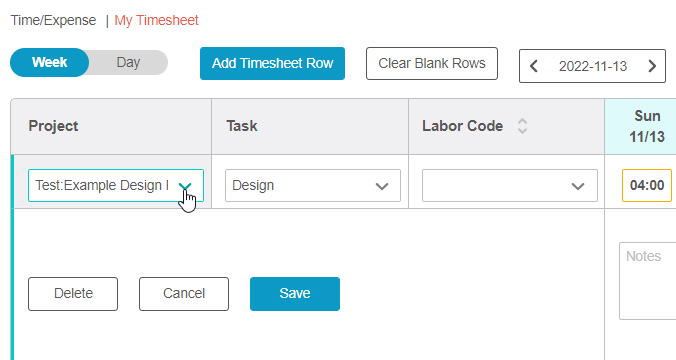Switch to Week view
The width and height of the screenshot is (676, 360).
(x=50, y=63)
